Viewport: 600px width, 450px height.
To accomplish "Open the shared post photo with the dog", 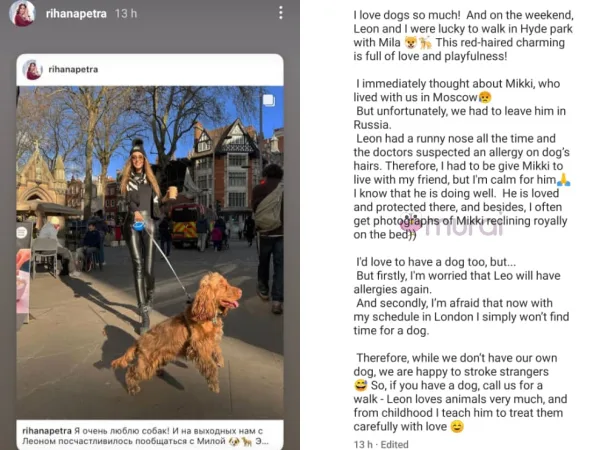I will click(150, 253).
